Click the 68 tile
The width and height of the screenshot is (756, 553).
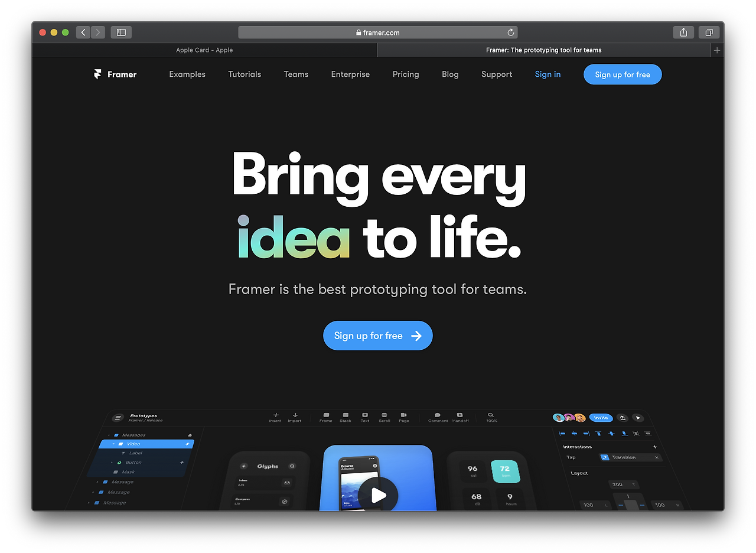click(x=477, y=499)
